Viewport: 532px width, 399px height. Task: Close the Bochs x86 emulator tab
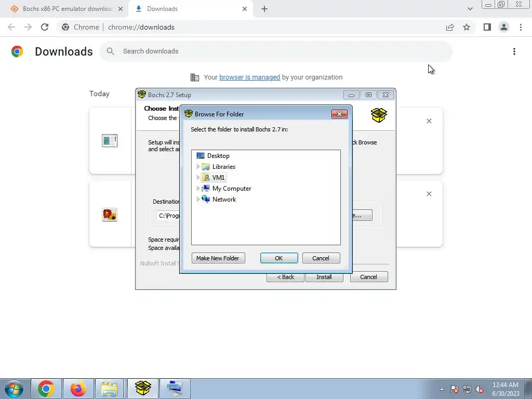pos(121,9)
